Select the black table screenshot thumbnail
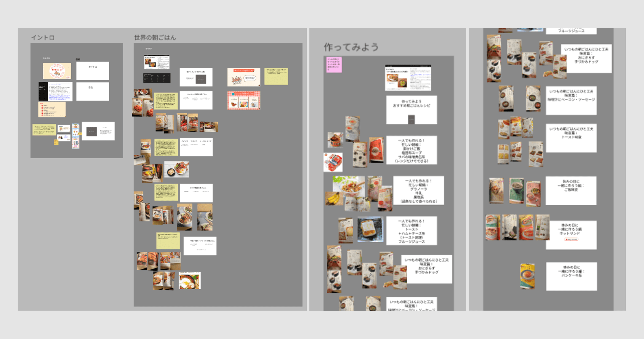644x339 pixels. [157, 78]
